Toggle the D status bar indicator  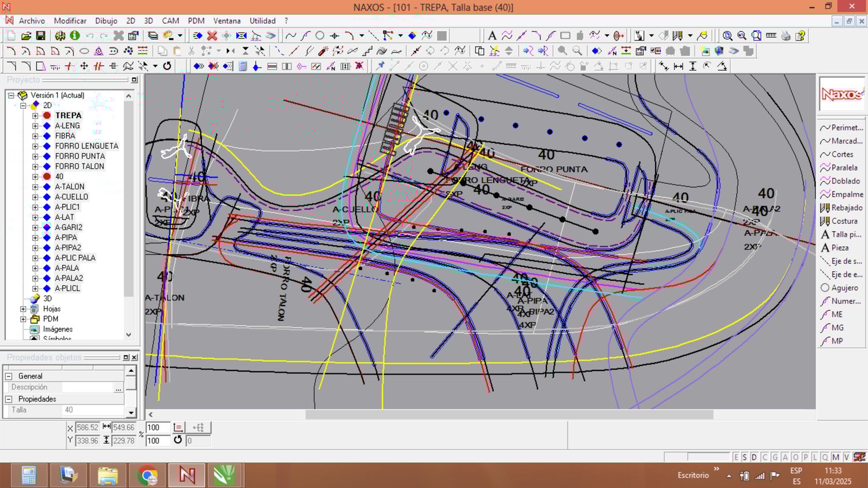pyautogui.click(x=754, y=457)
